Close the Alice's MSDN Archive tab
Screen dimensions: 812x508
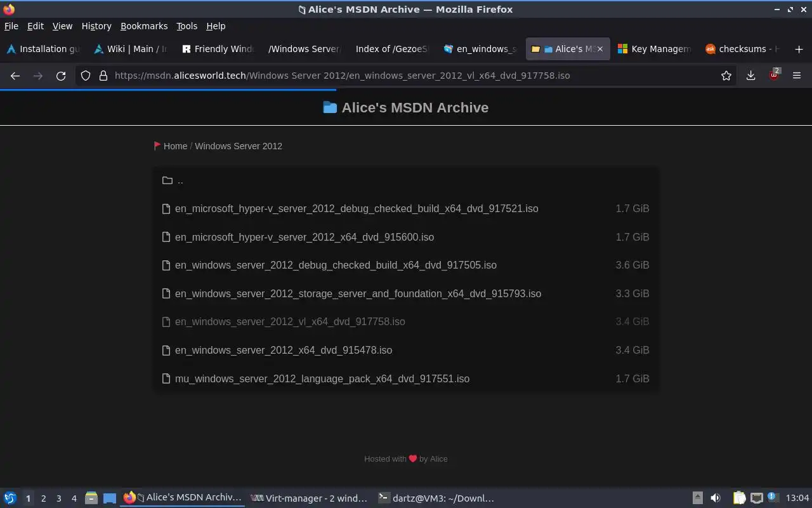(600, 49)
